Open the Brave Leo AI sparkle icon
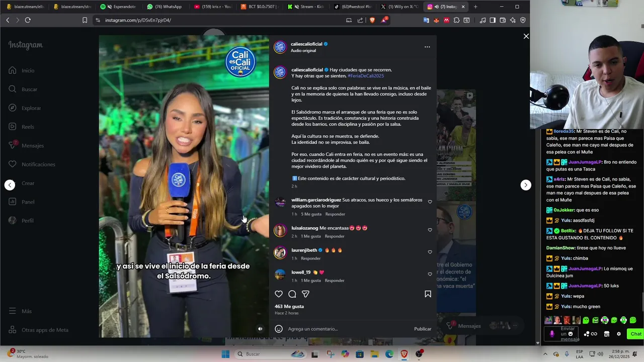The image size is (644, 362). (513, 20)
